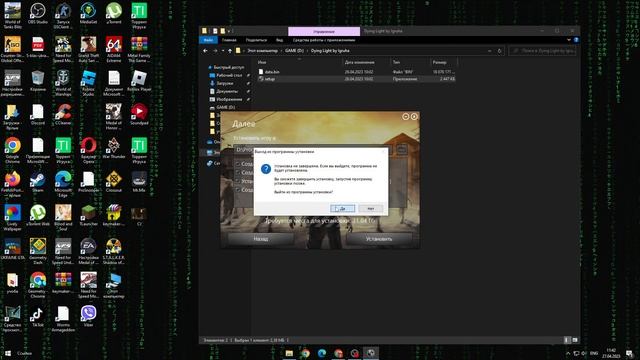Screen dimensions: 640x360
Task: Select Steam desktop icon
Action: (x=38, y=182)
